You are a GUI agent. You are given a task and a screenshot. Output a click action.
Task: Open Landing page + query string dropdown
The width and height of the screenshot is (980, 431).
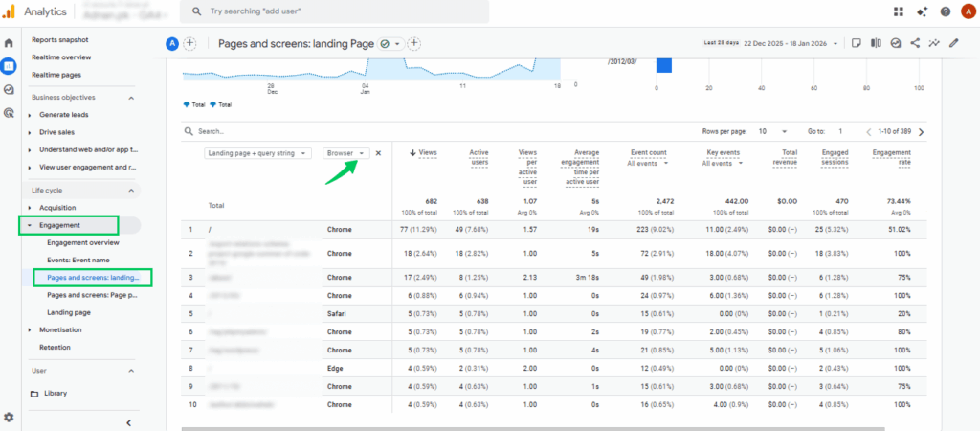click(x=257, y=153)
